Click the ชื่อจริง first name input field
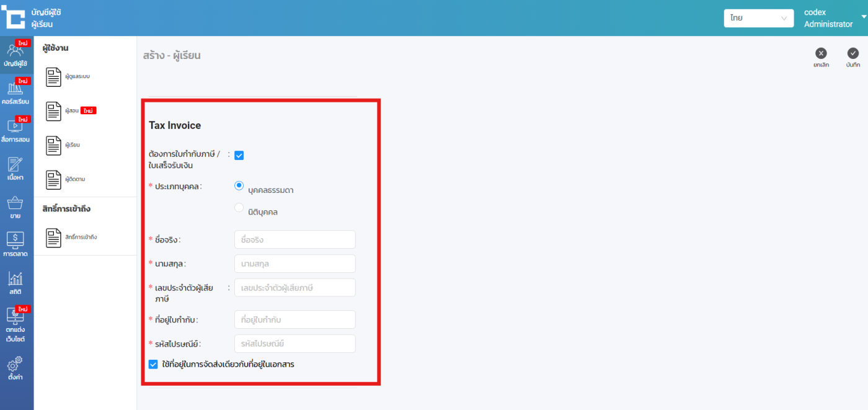Screen dimensions: 868x410 click(294, 239)
